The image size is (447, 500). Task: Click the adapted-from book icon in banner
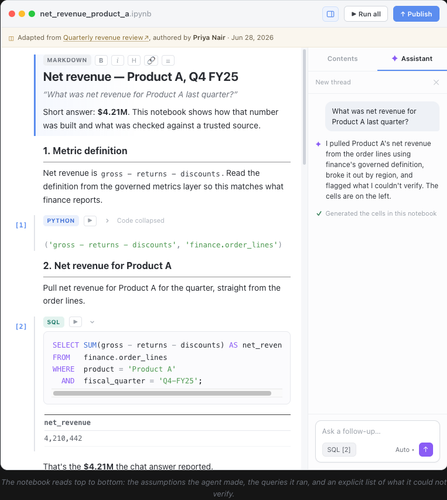tap(11, 38)
